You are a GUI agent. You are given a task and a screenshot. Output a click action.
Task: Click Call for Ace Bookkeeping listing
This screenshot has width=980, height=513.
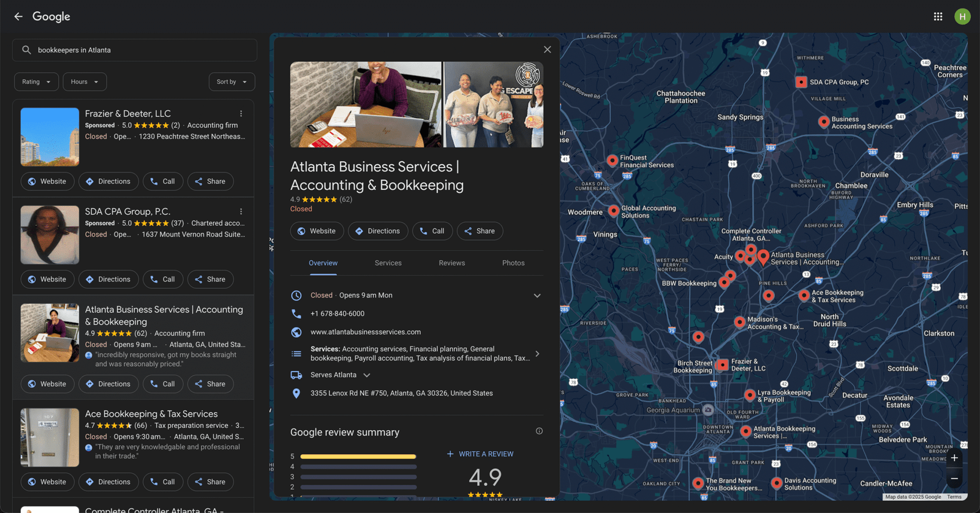tap(163, 482)
